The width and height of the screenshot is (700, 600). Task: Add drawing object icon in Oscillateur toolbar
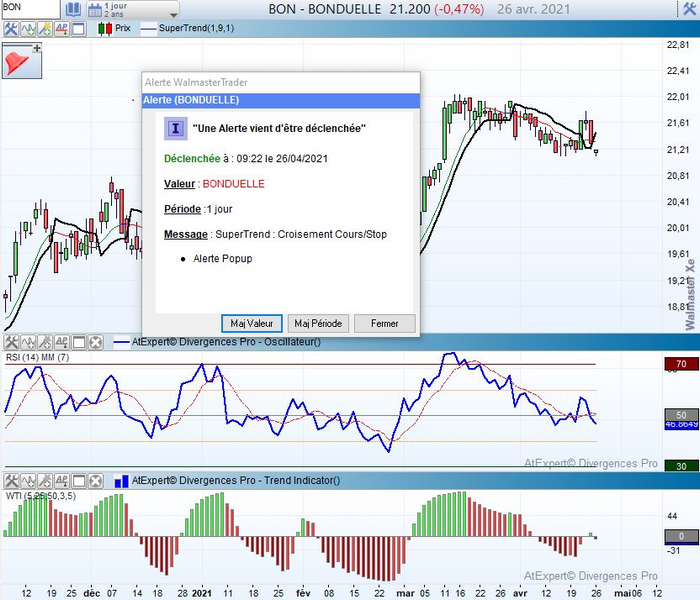45,342
